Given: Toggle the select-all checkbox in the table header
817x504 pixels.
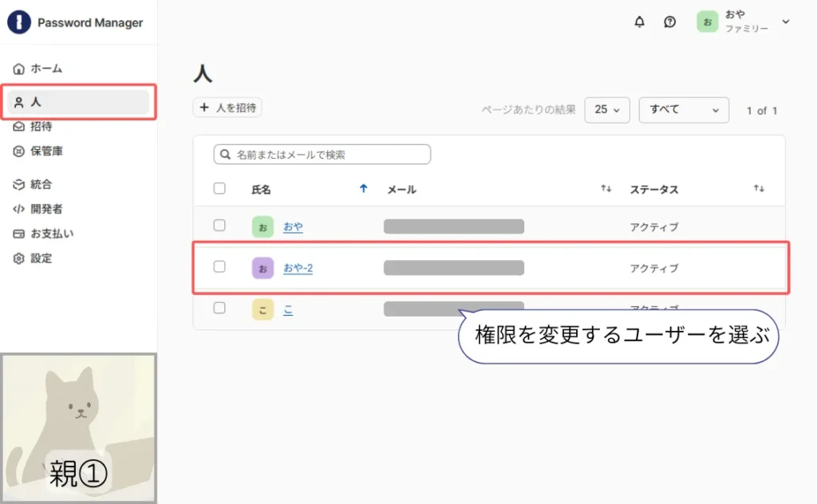Looking at the screenshot, I should 219,189.
